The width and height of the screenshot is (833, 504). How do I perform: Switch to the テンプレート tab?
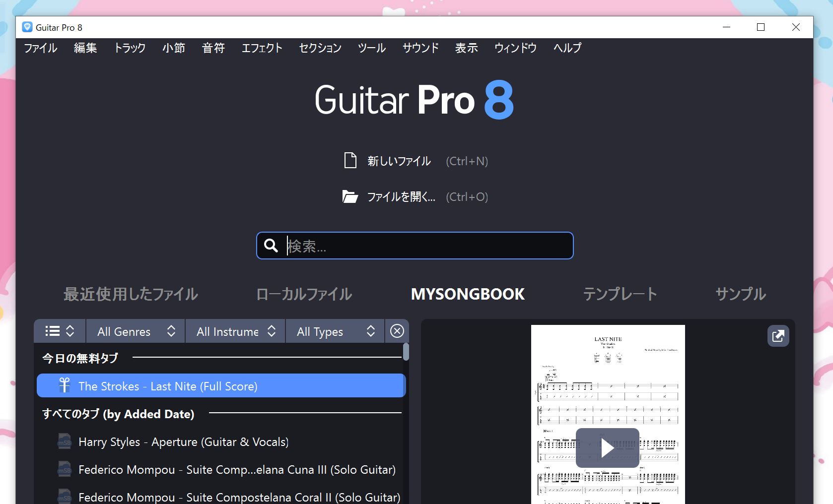point(620,294)
